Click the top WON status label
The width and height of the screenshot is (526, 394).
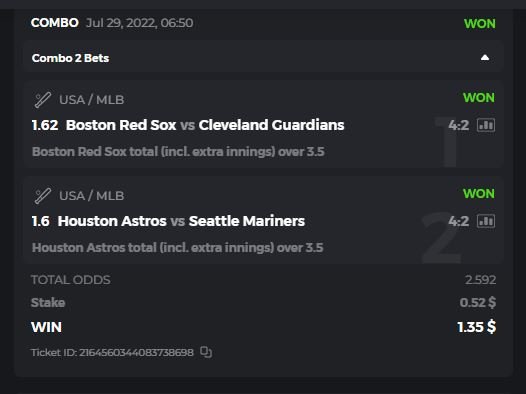(480, 24)
